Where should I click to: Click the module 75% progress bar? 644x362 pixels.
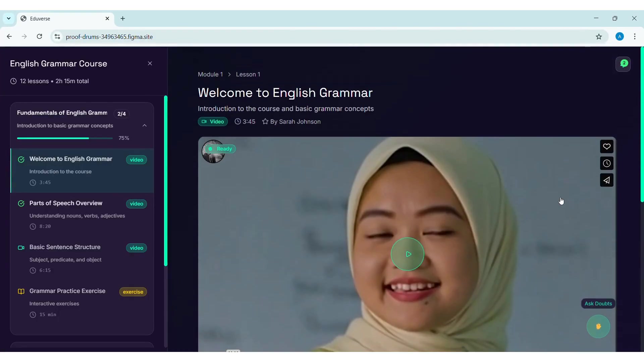point(65,138)
